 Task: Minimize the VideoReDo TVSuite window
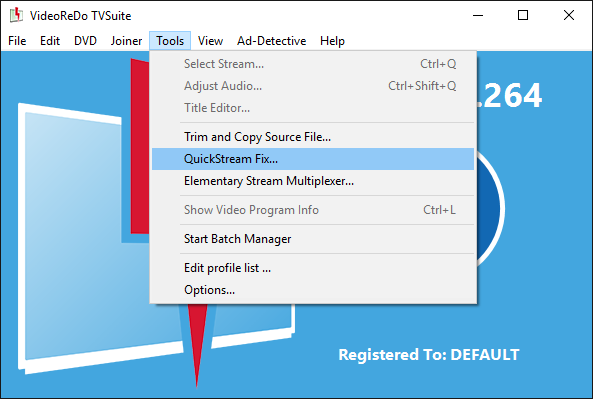[x=478, y=16]
